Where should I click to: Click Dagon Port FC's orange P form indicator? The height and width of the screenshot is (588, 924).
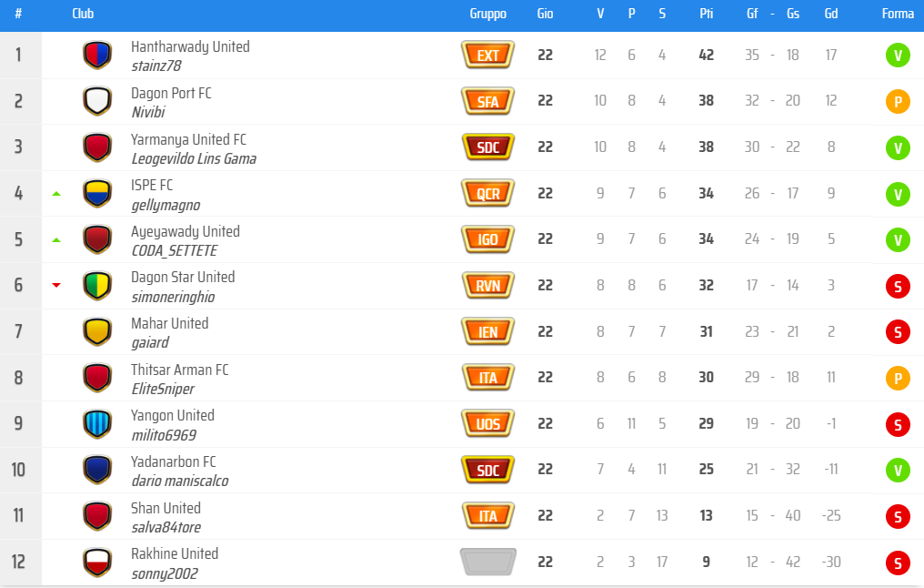[897, 102]
